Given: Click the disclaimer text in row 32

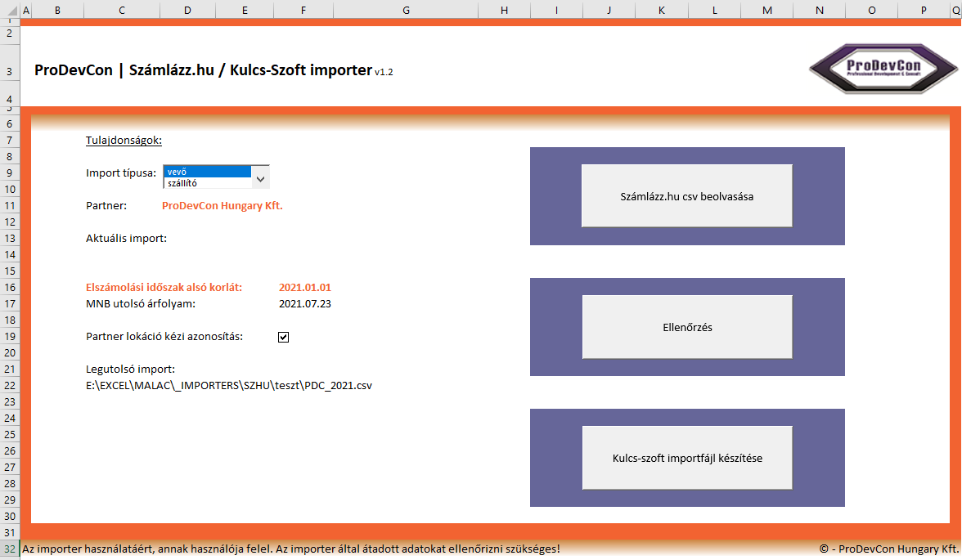Looking at the screenshot, I should [291, 549].
